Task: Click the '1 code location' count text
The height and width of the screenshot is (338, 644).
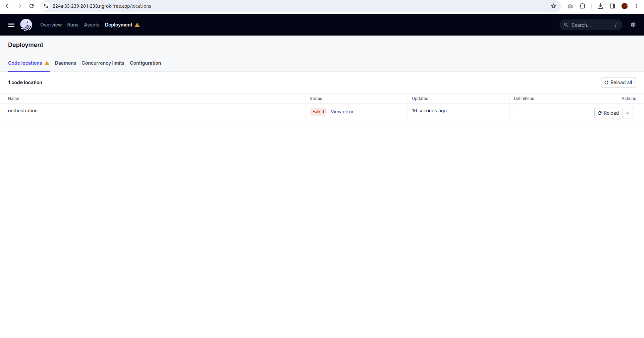Action: (25, 82)
